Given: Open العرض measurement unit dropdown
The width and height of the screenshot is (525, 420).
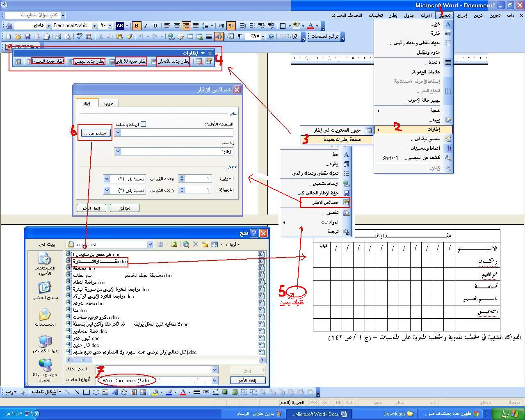Looking at the screenshot, I should tap(107, 178).
